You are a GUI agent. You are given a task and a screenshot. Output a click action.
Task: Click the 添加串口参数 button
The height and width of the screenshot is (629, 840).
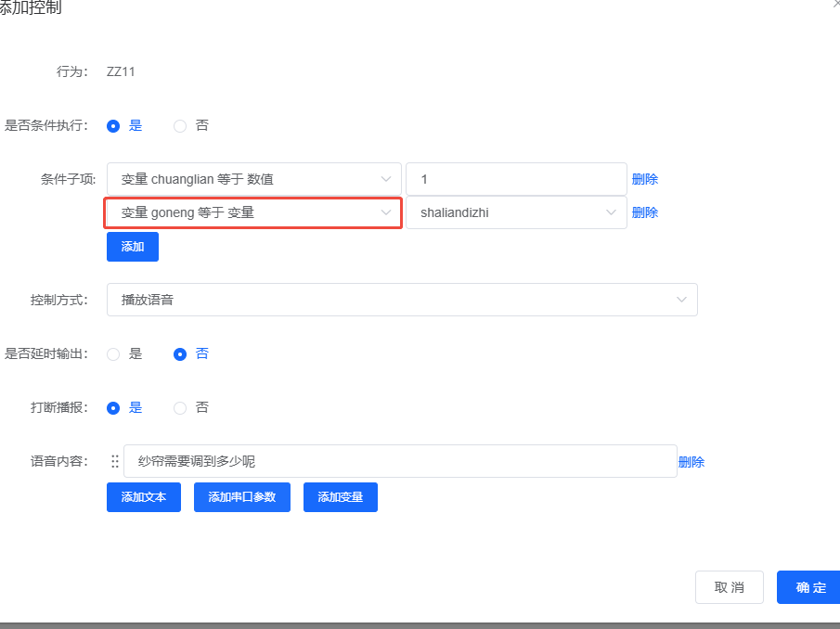[x=241, y=496]
